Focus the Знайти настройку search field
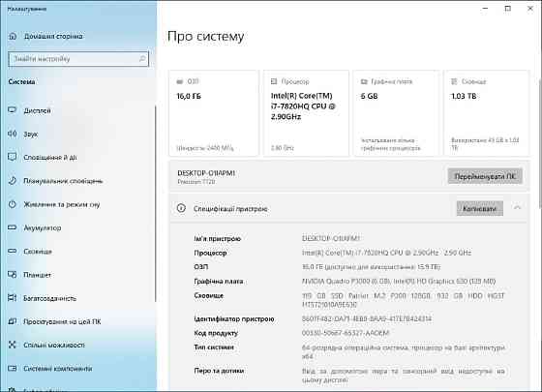Screen dimensions: 542x392 click(x=78, y=59)
